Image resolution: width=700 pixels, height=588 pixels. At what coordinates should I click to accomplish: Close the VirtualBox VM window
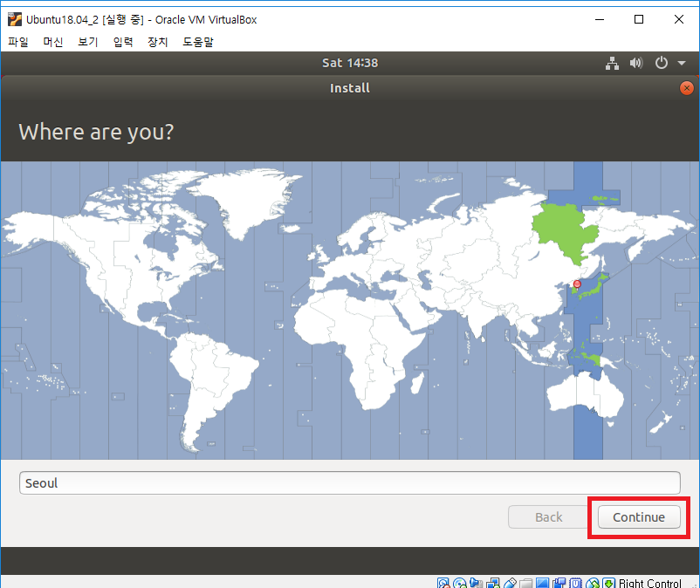tap(678, 19)
